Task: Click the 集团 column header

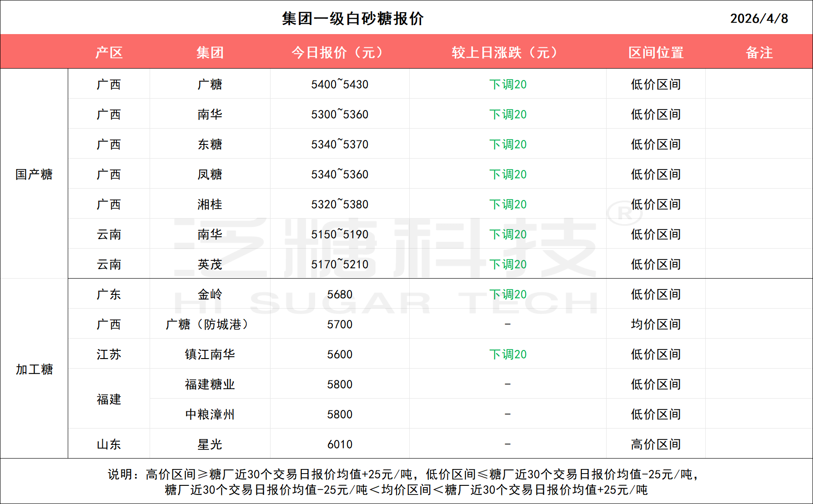Action: [210, 53]
